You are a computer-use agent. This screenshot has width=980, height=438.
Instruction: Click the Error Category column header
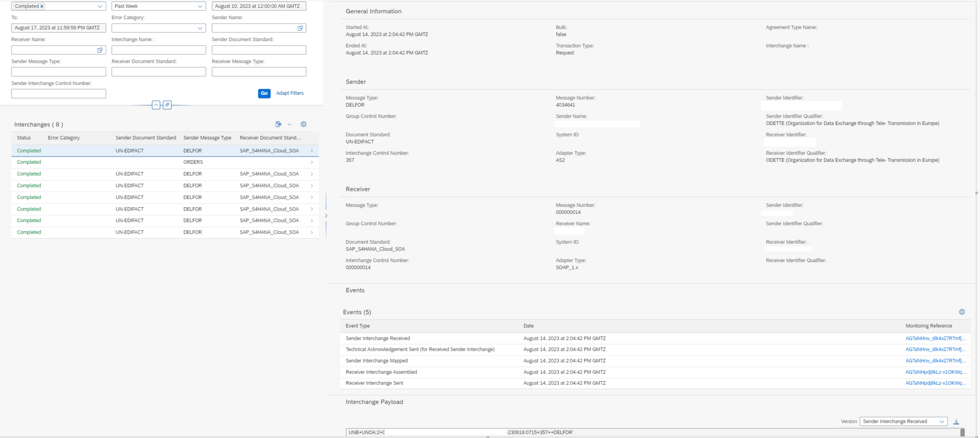[64, 138]
